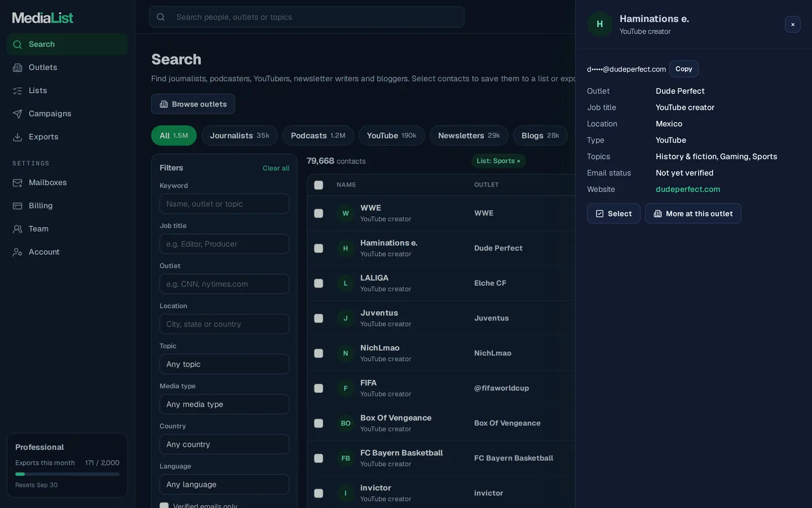The height and width of the screenshot is (508, 812).
Task: Copy the dudeperfect.com email address
Action: [684, 69]
